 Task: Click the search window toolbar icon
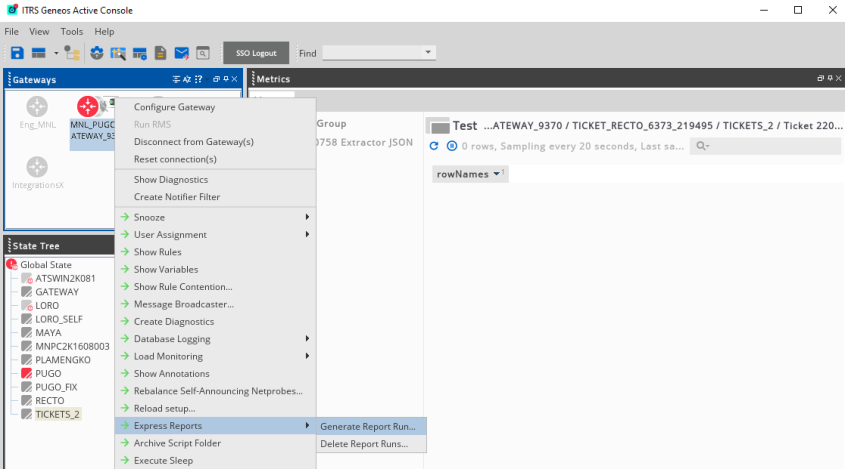(x=202, y=53)
